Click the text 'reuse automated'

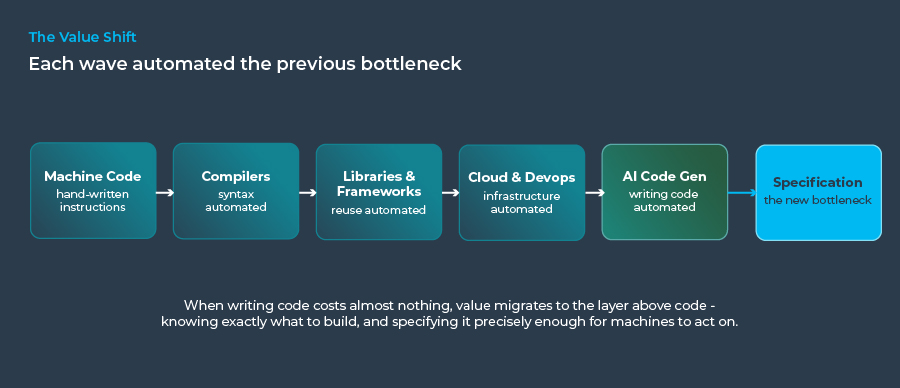click(x=379, y=210)
